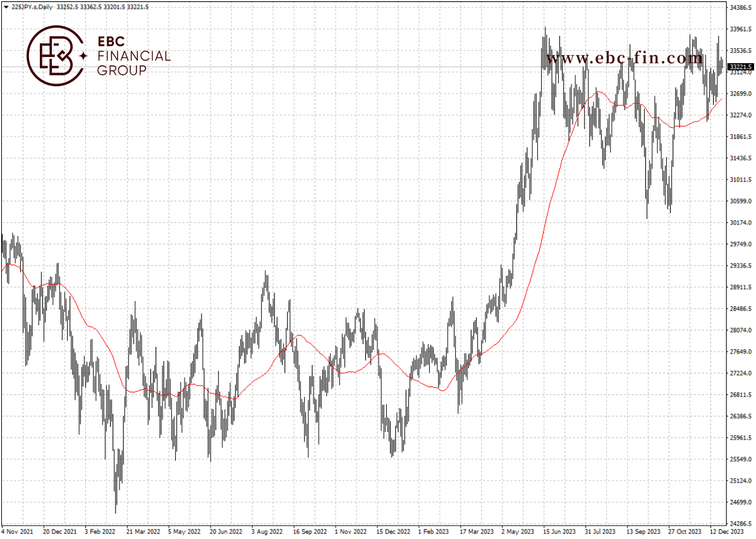This screenshot has height=539, width=756.
Task: Click the 12 Dec 2023 date label
Action: 726,531
